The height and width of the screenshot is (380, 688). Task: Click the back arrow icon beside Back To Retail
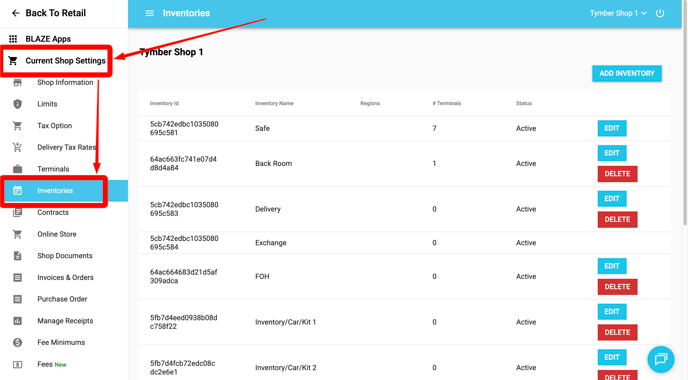(x=15, y=13)
